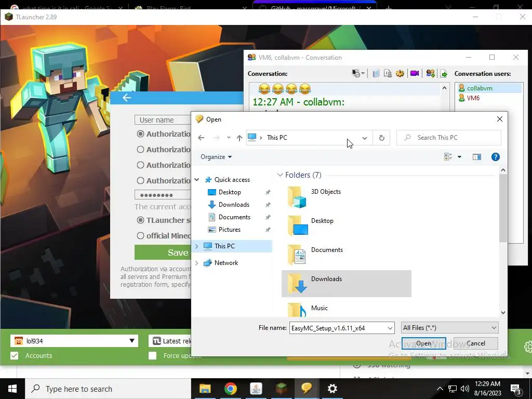This screenshot has width=532, height=399.
Task: Select Downloads under Quick access
Action: [x=234, y=205]
